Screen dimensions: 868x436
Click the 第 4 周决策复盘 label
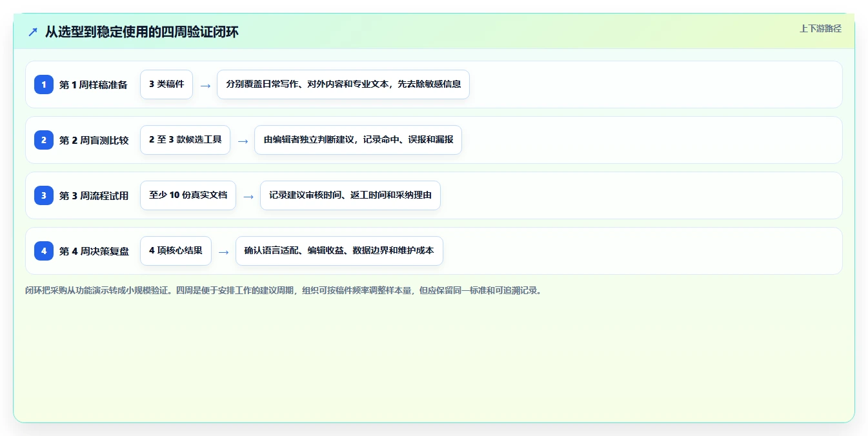94,251
